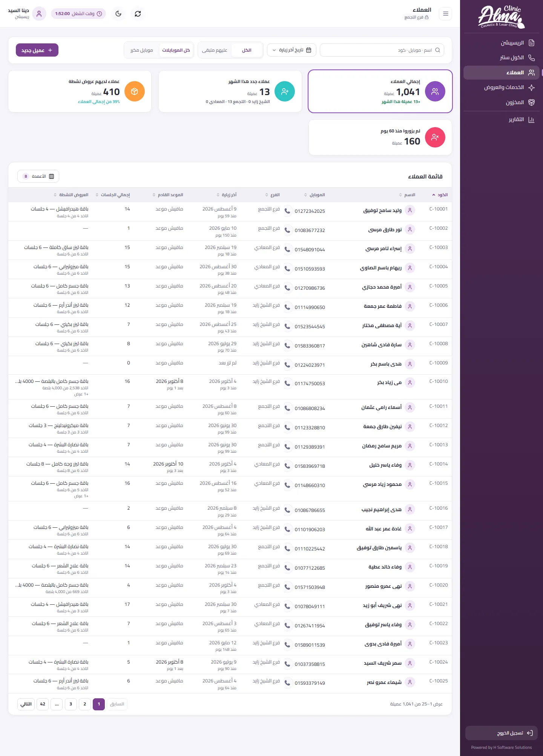Viewport: 543px width, 756px height.
Task: Click the phone icon for 01086786655
Action: tap(287, 510)
